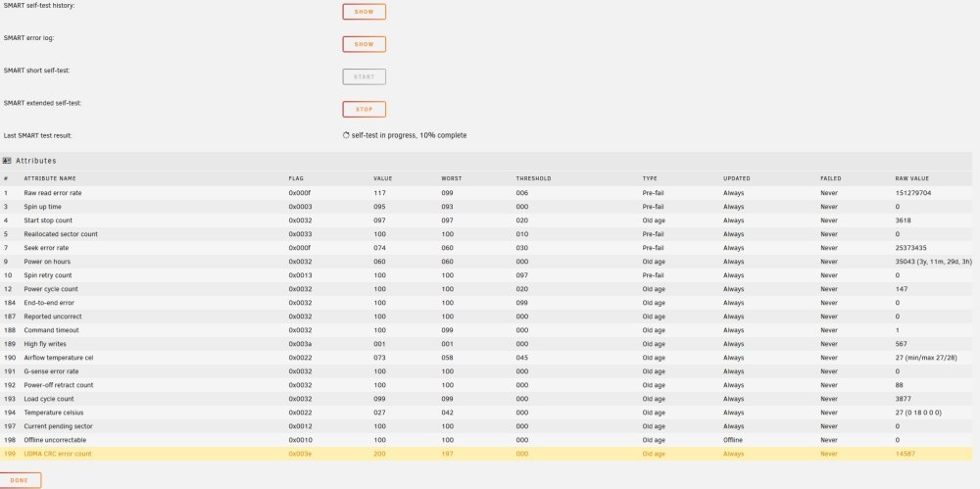980x489 pixels.
Task: Start the SMART short self-test
Action: (364, 76)
